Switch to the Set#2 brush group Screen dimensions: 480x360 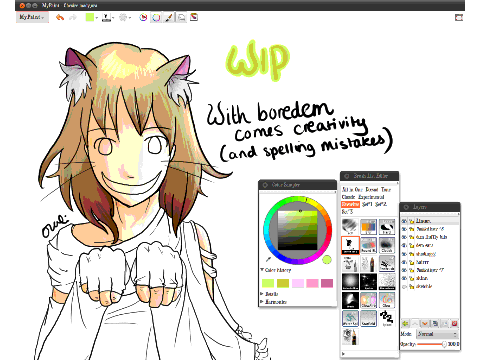click(x=381, y=204)
